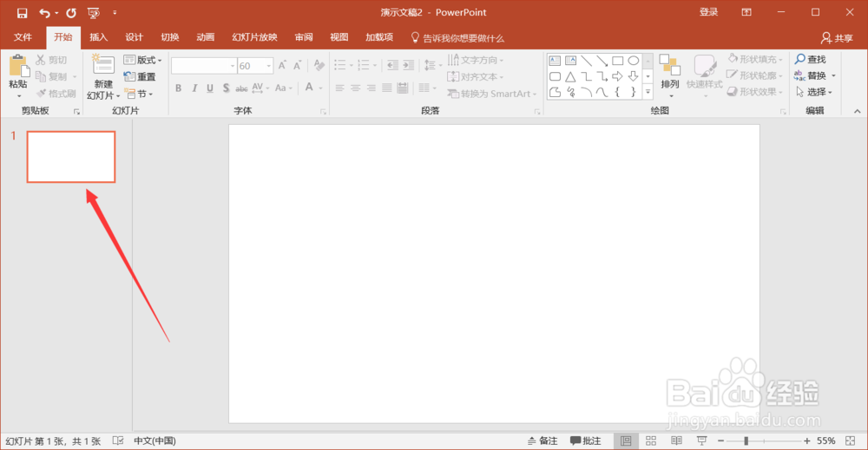Switch to Insert (插入) tab
Viewport: 868px width, 450px height.
click(x=99, y=37)
